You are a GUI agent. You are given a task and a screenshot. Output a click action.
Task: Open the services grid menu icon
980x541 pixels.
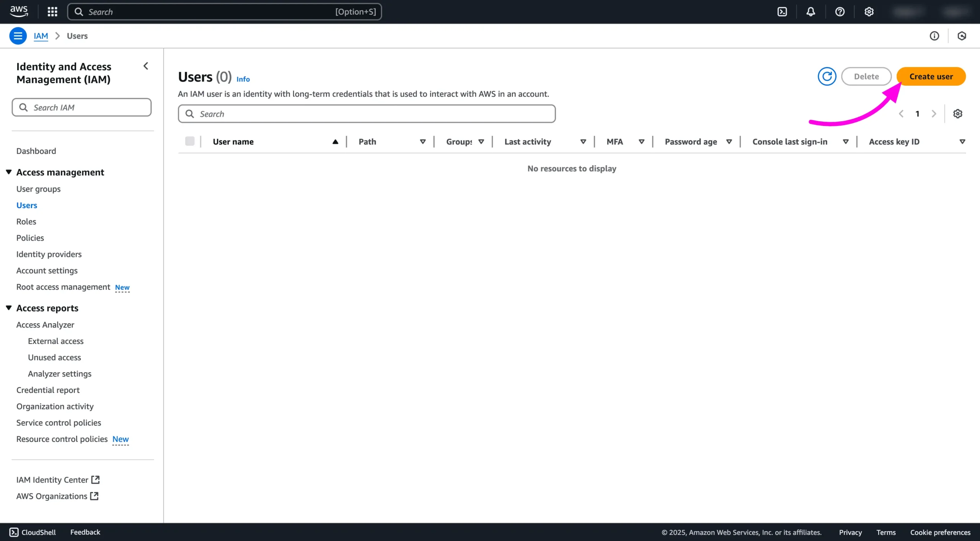pos(52,12)
